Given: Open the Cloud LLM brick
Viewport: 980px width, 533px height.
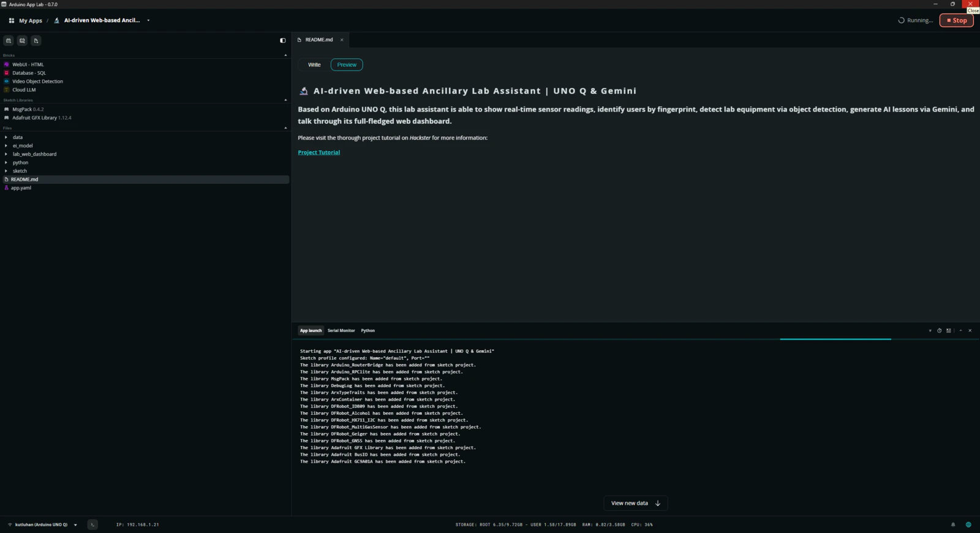Looking at the screenshot, I should (24, 90).
